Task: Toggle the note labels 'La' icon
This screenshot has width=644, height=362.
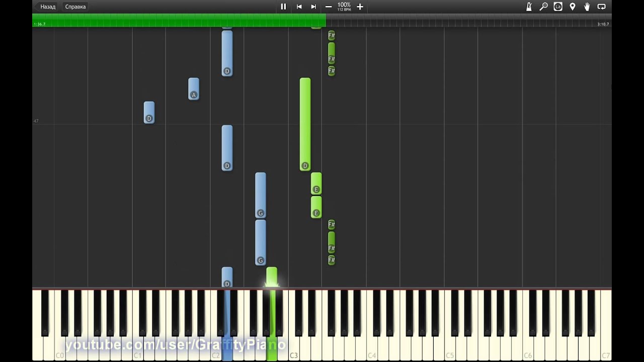Action: (558, 7)
